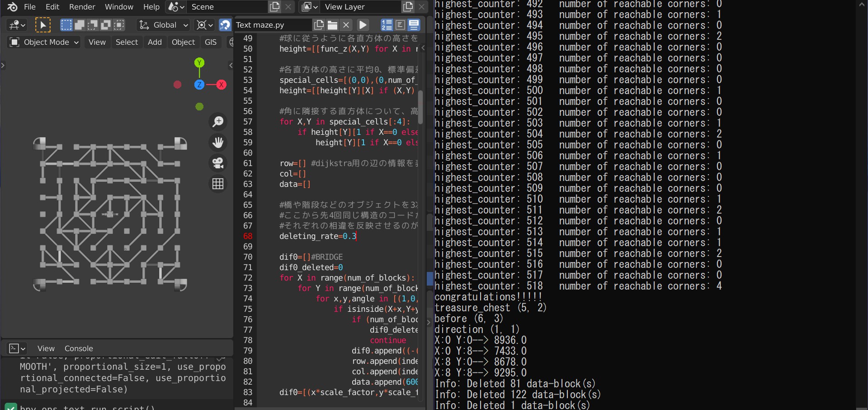Open the File menu
The image size is (868, 410).
30,7
